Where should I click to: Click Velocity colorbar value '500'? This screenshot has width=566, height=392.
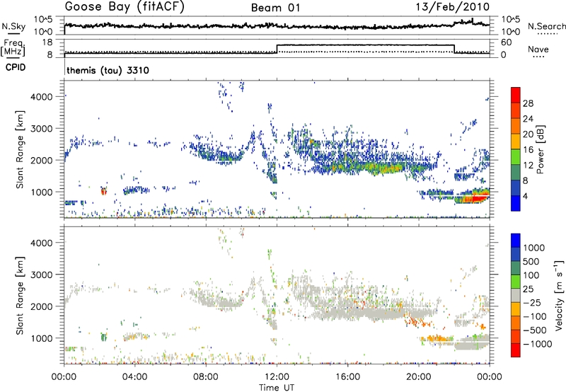pyautogui.click(x=531, y=261)
